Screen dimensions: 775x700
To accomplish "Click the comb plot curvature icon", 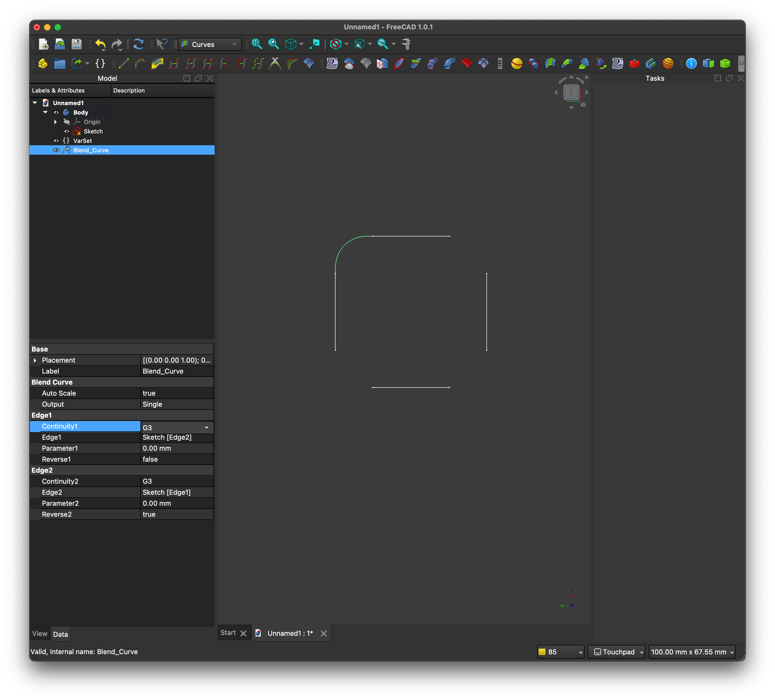I will (x=292, y=63).
